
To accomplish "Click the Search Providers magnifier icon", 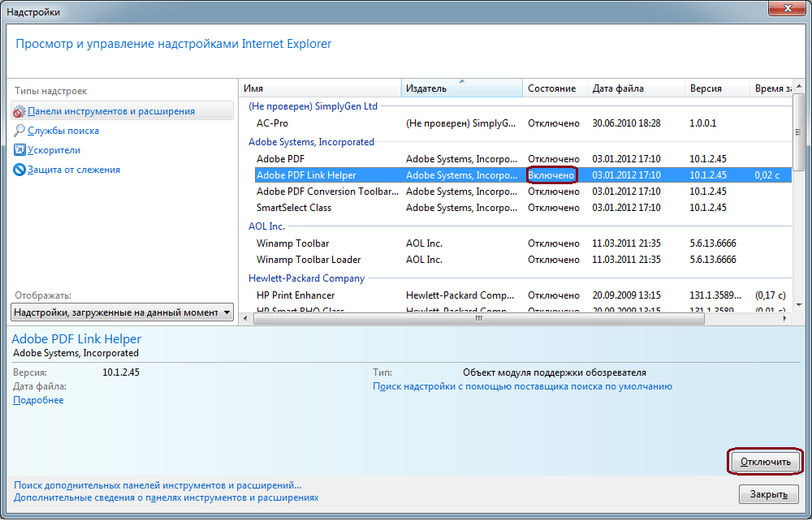I will 19,131.
